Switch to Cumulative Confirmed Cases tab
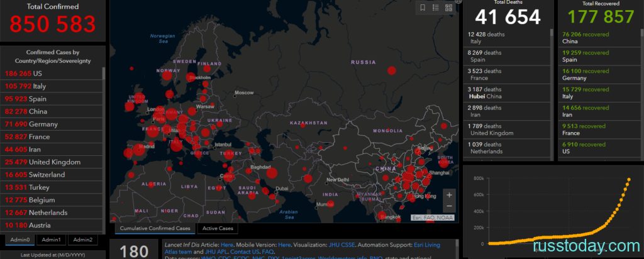The height and width of the screenshot is (259, 644). click(155, 228)
